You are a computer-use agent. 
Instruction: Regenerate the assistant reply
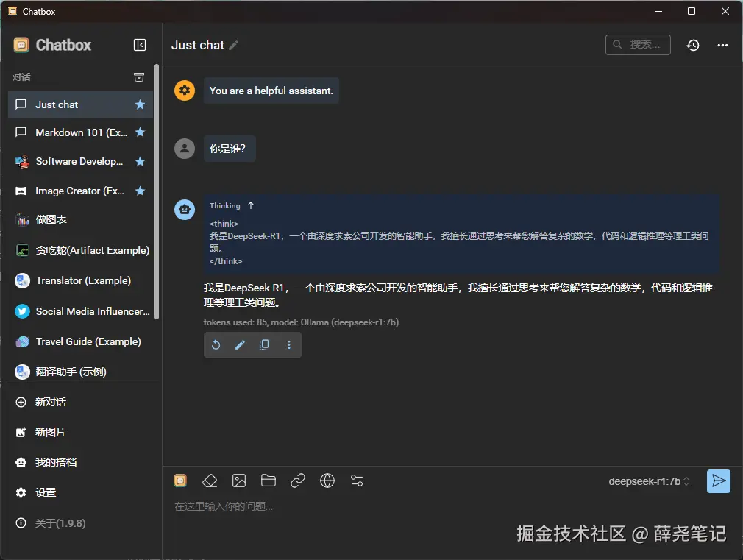tap(216, 344)
